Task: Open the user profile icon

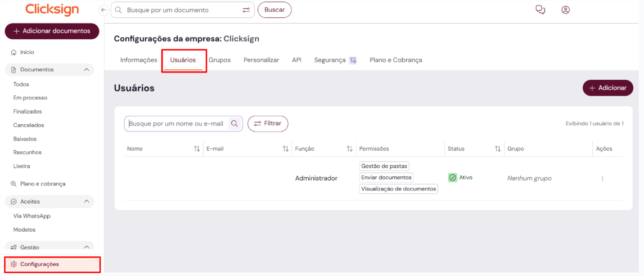Action: 566,10
